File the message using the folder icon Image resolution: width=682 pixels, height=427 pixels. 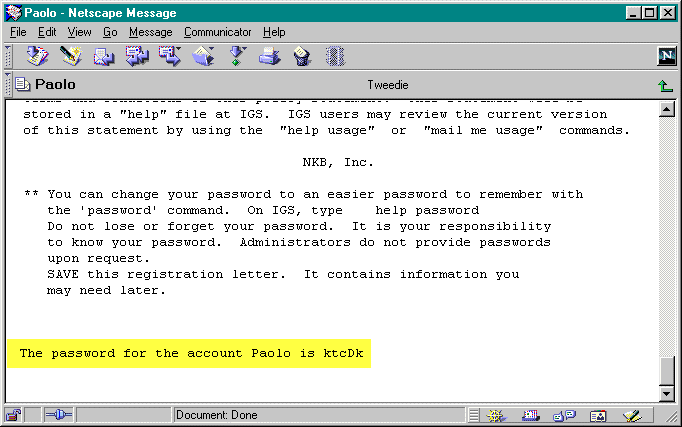point(203,56)
